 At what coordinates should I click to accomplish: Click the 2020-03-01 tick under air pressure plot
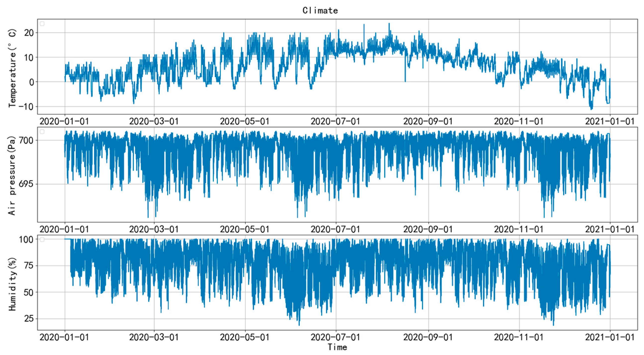(x=154, y=229)
